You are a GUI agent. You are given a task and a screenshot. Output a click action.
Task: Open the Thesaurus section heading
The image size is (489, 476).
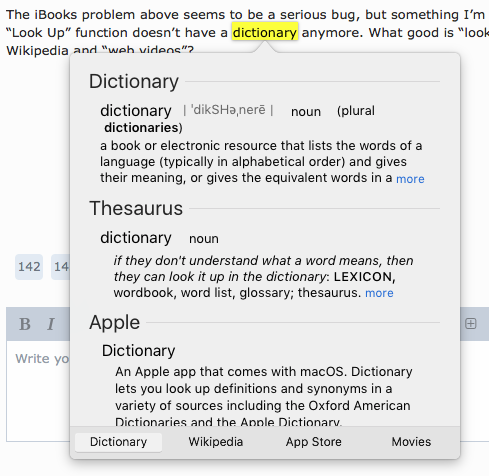(136, 208)
